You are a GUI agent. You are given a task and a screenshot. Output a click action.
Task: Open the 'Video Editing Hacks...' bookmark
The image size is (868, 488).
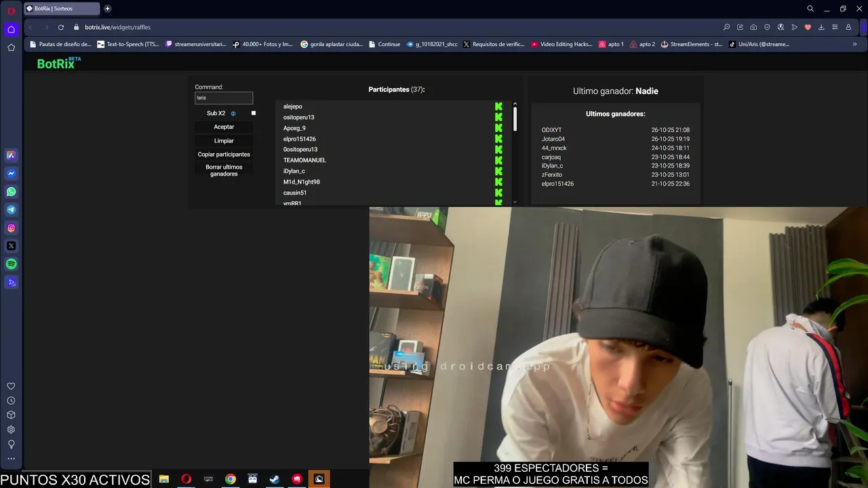pyautogui.click(x=562, y=44)
